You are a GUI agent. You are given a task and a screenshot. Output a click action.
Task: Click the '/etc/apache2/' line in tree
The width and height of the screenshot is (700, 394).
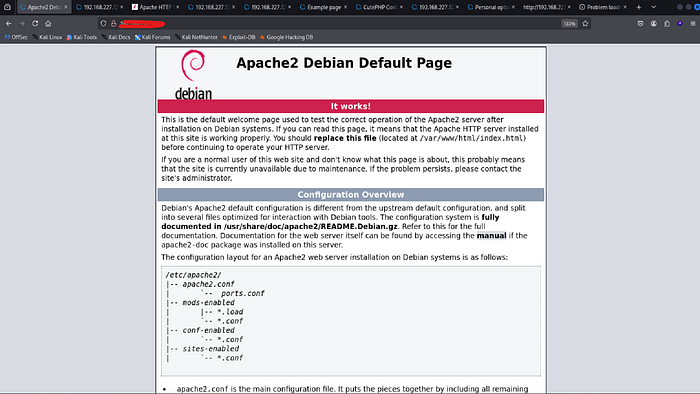(x=193, y=275)
